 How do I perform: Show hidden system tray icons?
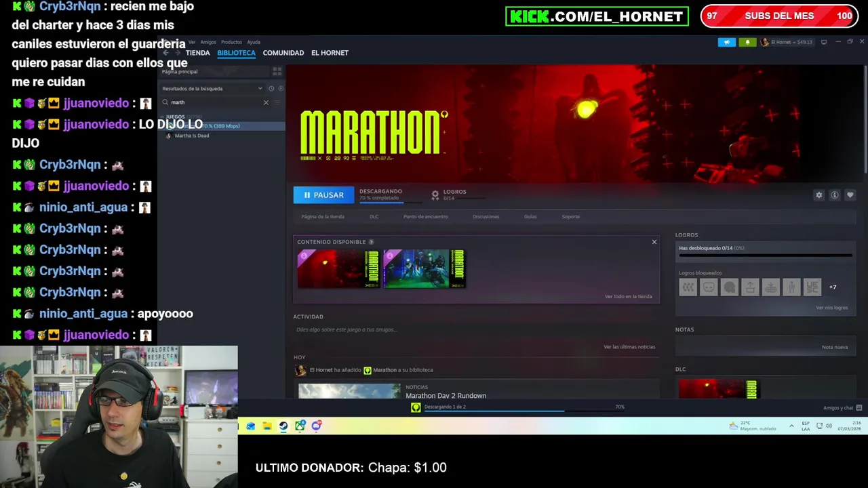click(x=791, y=426)
